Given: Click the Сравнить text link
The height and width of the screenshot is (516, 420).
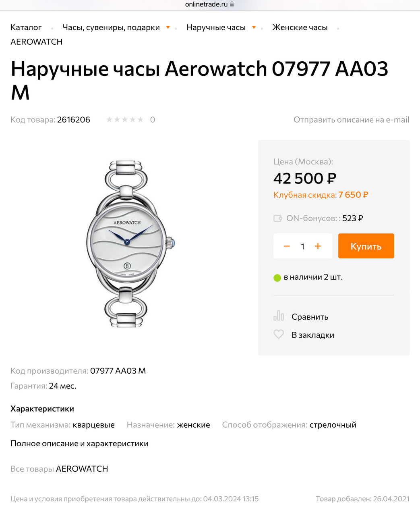Looking at the screenshot, I should click(x=310, y=317).
